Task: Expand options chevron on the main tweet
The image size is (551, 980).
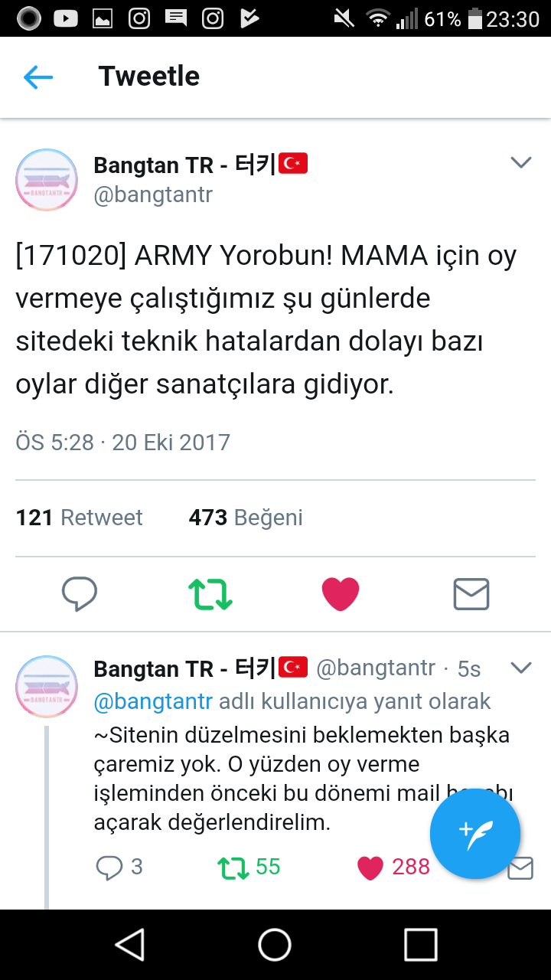Action: pos(521,162)
